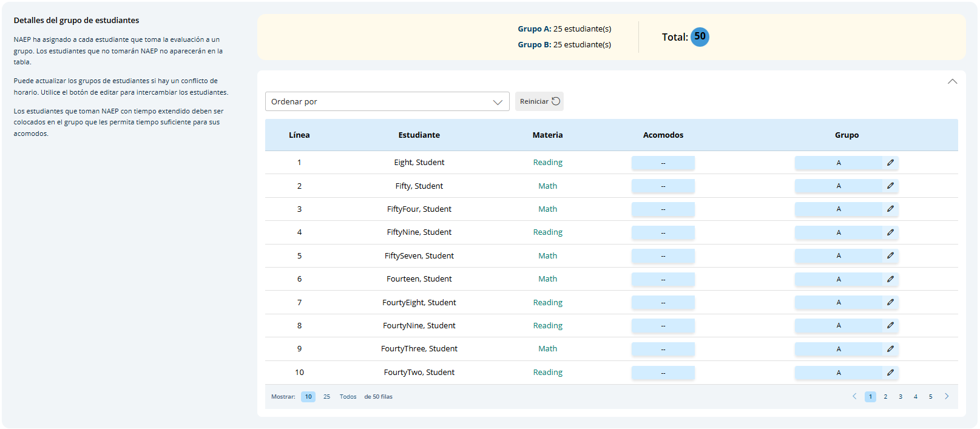Image resolution: width=980 pixels, height=429 pixels.
Task: Go to page 3 of the table
Action: (901, 397)
